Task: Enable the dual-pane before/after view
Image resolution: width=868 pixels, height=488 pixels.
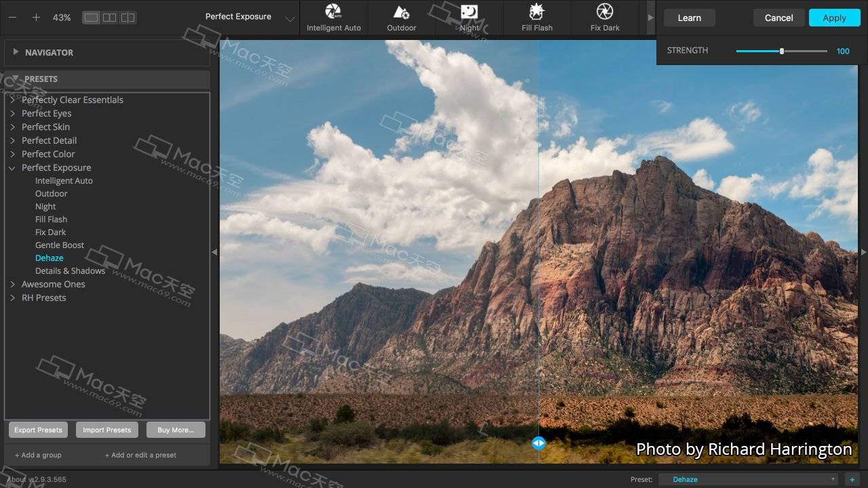Action: (127, 18)
